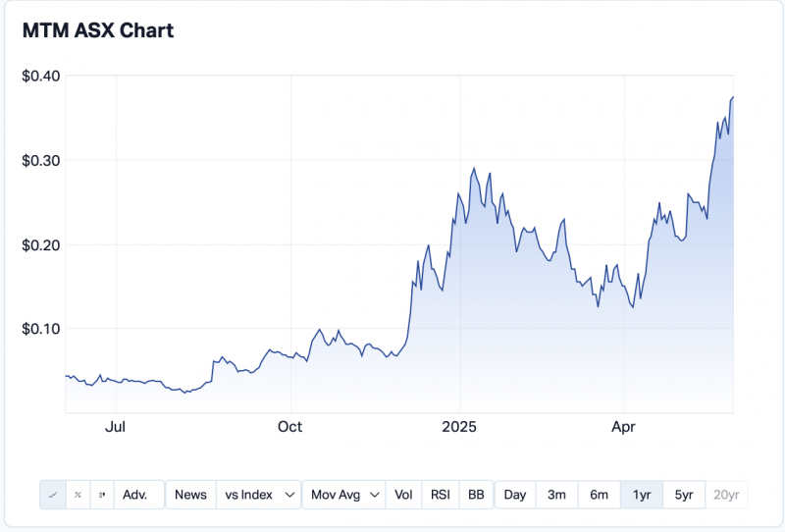The width and height of the screenshot is (785, 532).
Task: Switch to the 5yr range
Action: 684,495
